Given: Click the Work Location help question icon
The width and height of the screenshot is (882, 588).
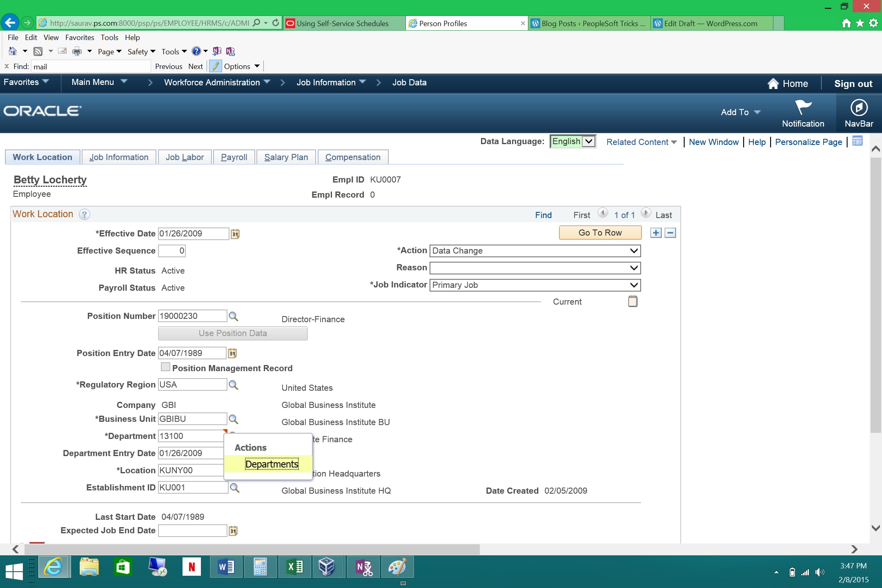Looking at the screenshot, I should pos(84,215).
